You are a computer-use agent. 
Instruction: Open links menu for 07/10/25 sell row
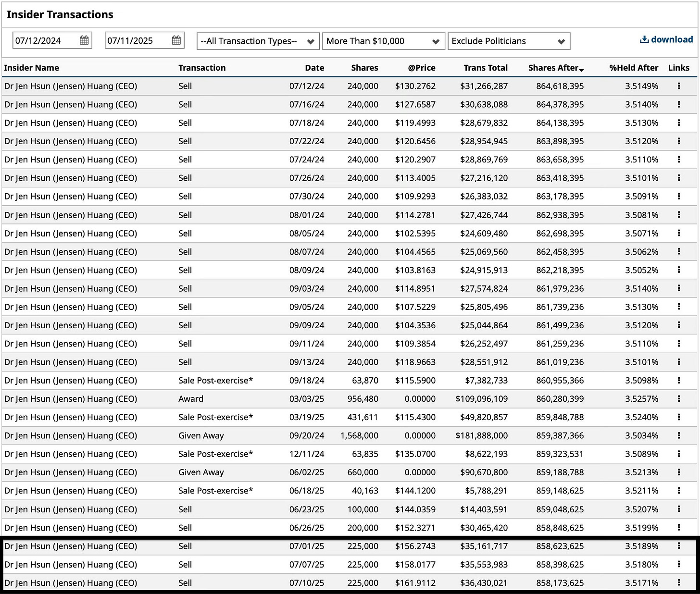click(679, 582)
